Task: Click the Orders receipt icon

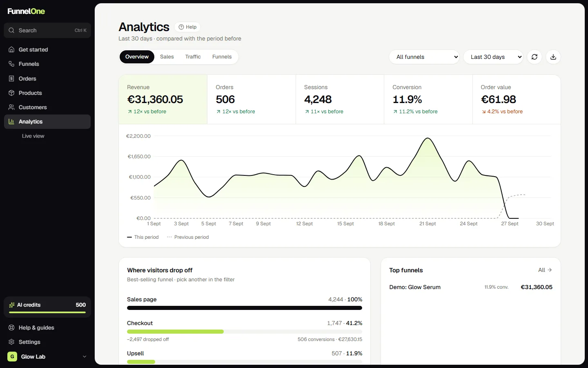Action: (x=11, y=79)
